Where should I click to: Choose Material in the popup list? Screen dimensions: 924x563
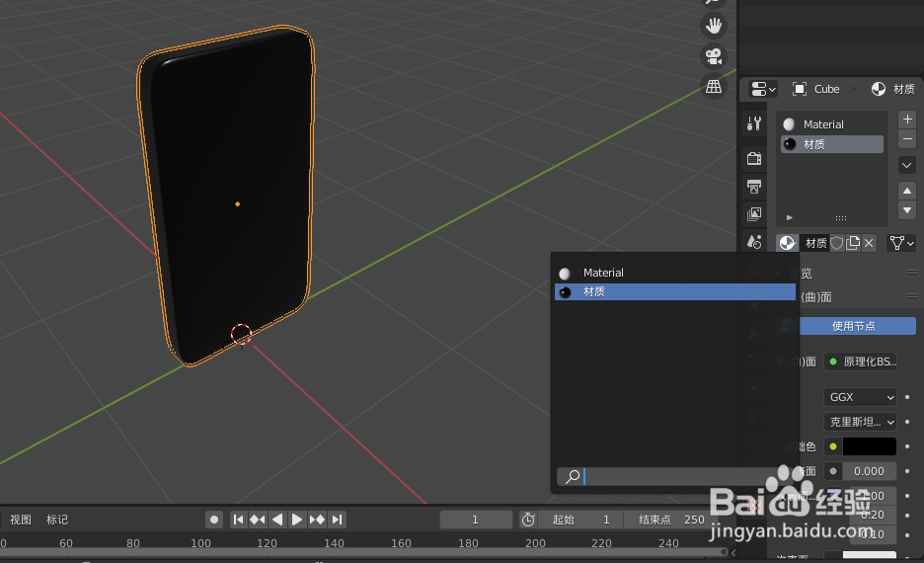tap(674, 273)
